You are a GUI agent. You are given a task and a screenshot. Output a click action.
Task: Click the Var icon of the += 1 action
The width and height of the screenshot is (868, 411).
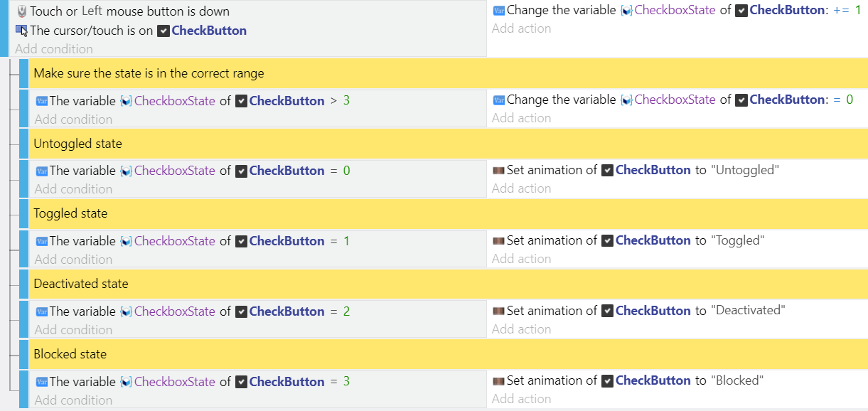click(x=498, y=11)
